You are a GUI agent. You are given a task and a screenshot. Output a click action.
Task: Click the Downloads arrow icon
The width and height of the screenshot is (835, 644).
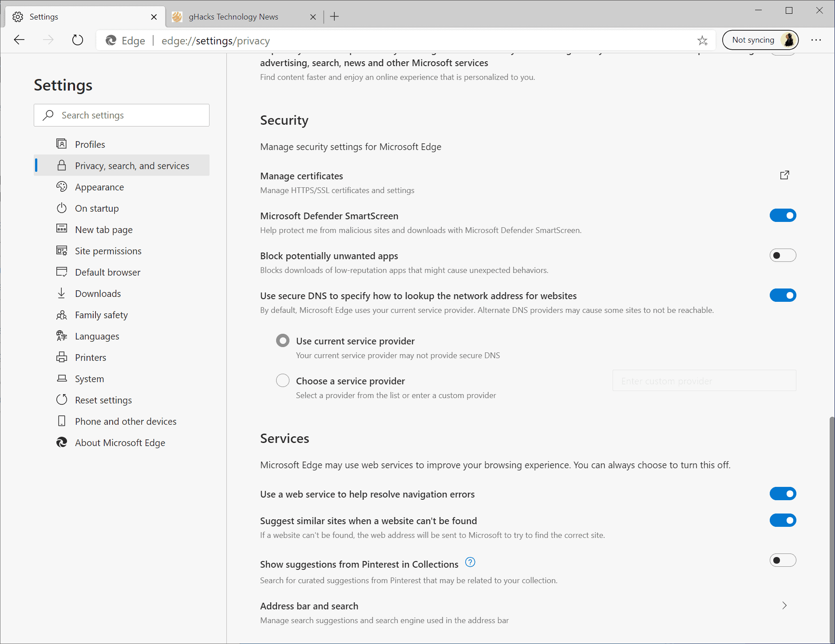coord(62,293)
